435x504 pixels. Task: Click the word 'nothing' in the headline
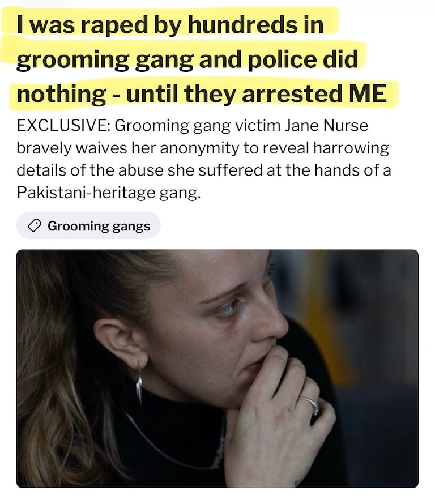click(x=61, y=94)
